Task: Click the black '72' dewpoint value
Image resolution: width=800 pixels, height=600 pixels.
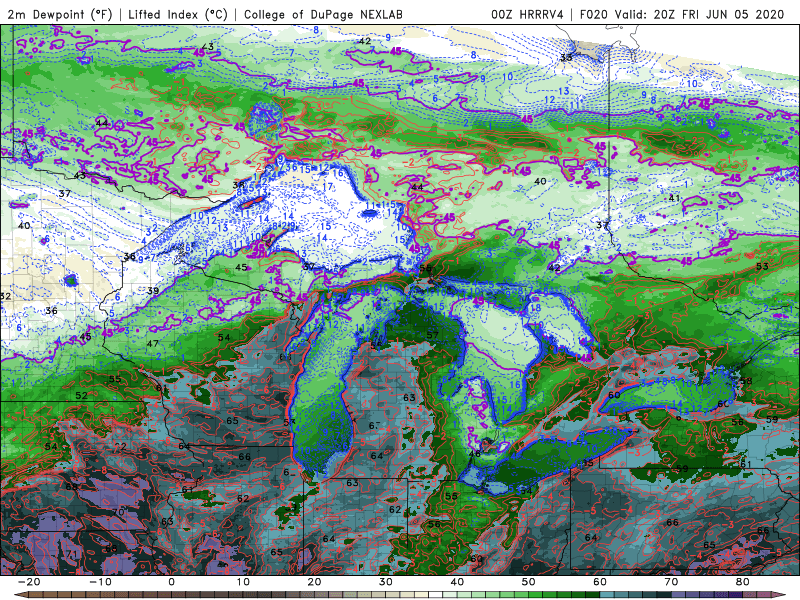Action: 121,447
